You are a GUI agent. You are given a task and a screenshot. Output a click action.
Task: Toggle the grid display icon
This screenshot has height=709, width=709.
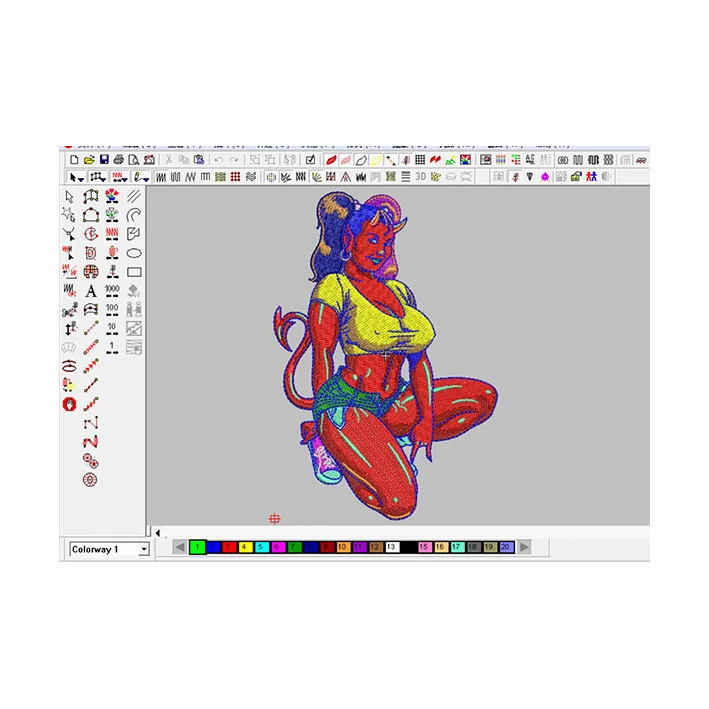pos(421,160)
